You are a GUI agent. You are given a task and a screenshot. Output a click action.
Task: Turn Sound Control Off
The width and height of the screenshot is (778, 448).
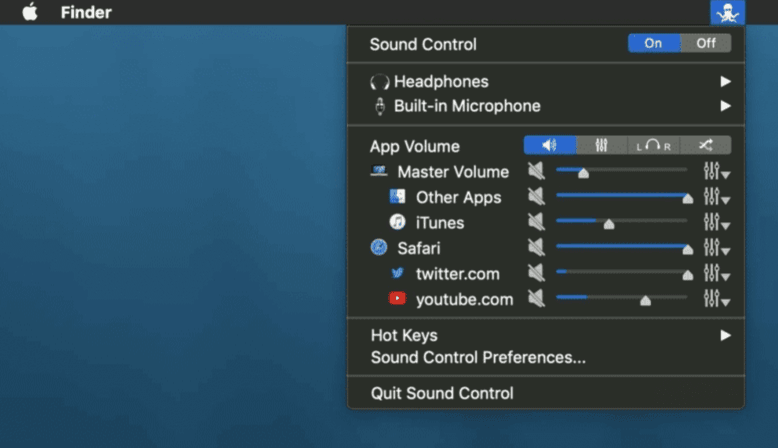[706, 43]
